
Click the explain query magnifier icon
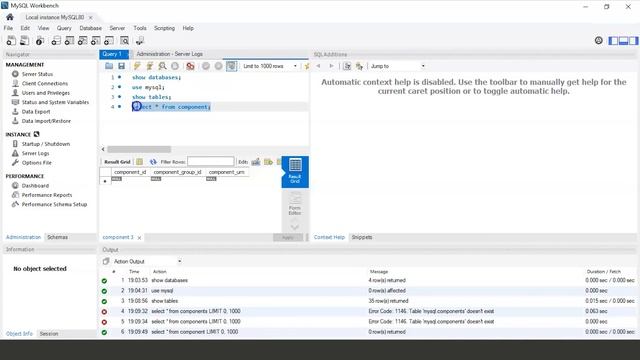162,66
